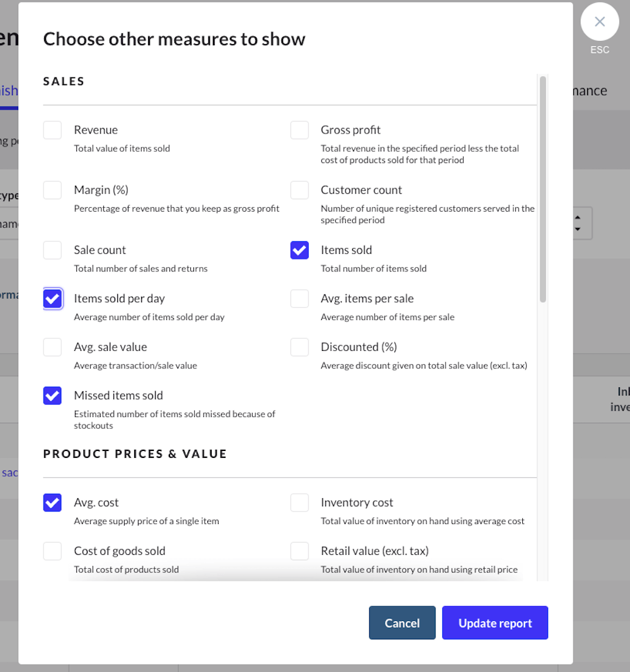Click the Update report button
Image resolution: width=630 pixels, height=672 pixels.
click(495, 623)
